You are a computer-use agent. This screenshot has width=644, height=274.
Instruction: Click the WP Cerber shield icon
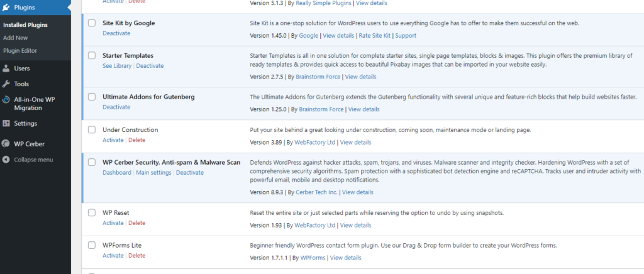pyautogui.click(x=6, y=144)
